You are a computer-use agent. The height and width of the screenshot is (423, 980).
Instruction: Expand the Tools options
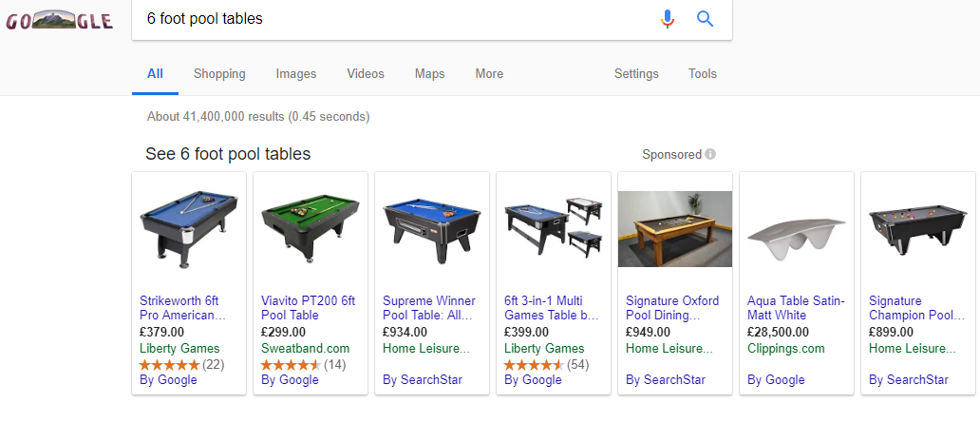pyautogui.click(x=703, y=74)
